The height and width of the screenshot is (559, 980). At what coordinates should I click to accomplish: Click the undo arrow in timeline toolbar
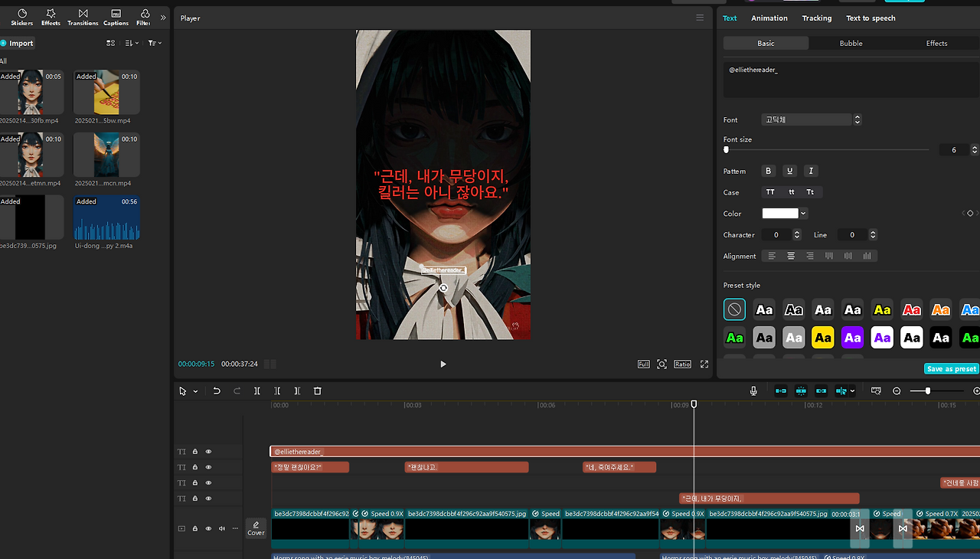217,391
